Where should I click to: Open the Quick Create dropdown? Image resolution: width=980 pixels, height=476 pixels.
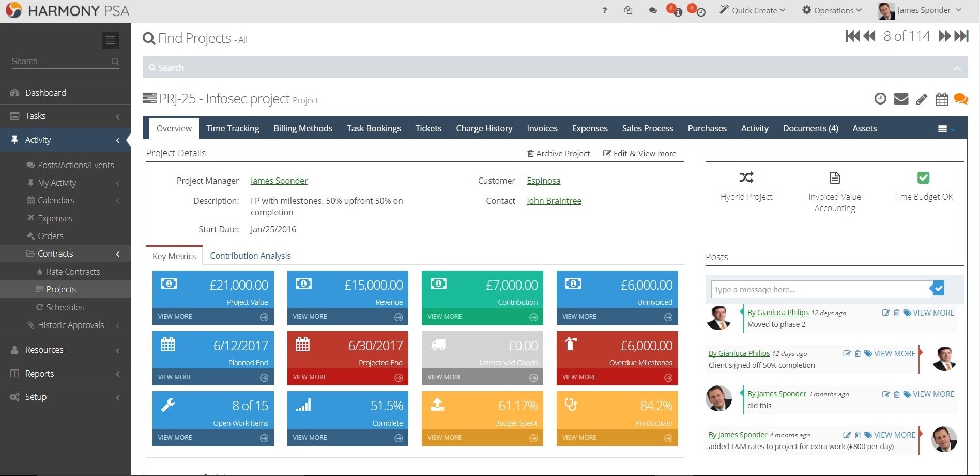[753, 10]
